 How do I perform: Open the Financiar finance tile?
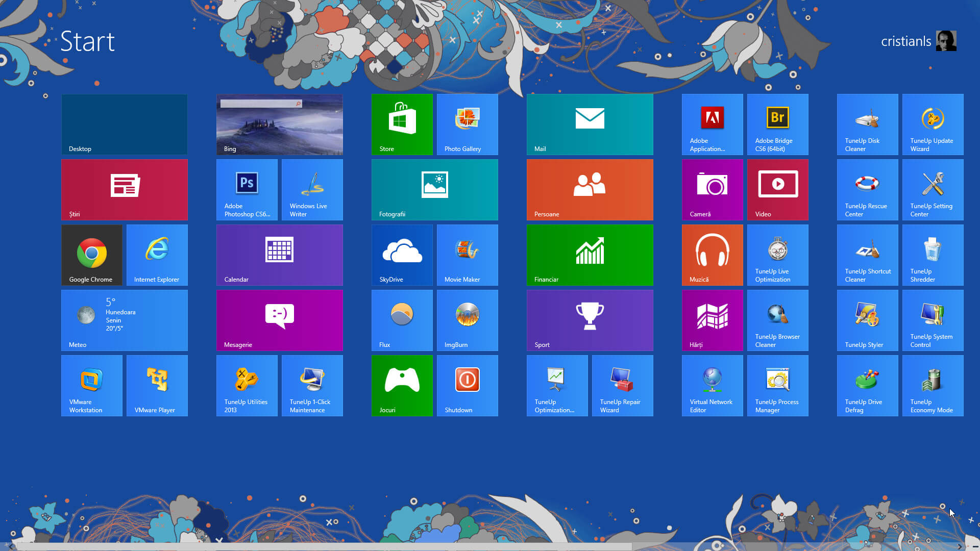[590, 255]
